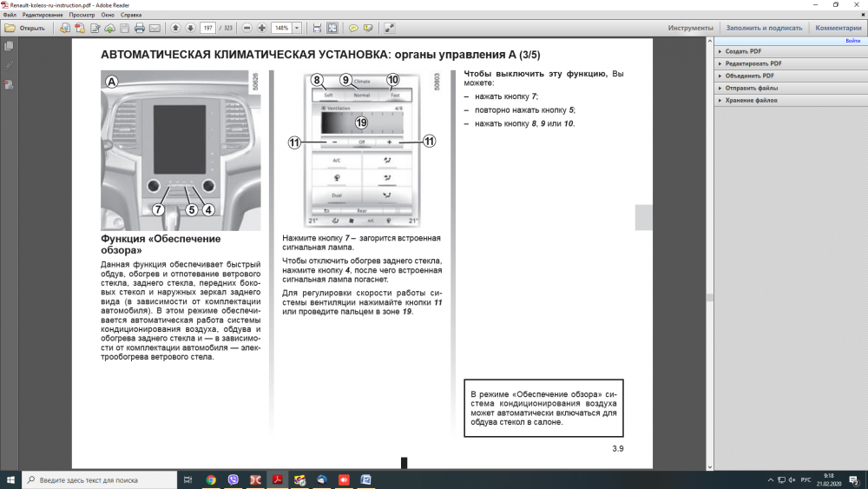The width and height of the screenshot is (868, 489).
Task: Add a sticky note comment icon
Action: 353,28
